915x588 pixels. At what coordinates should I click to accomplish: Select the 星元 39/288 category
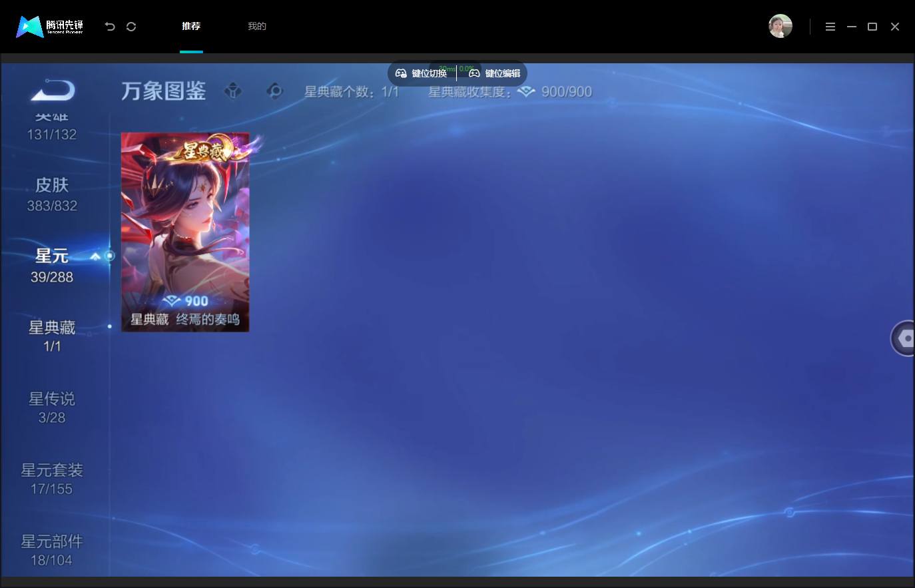[52, 266]
